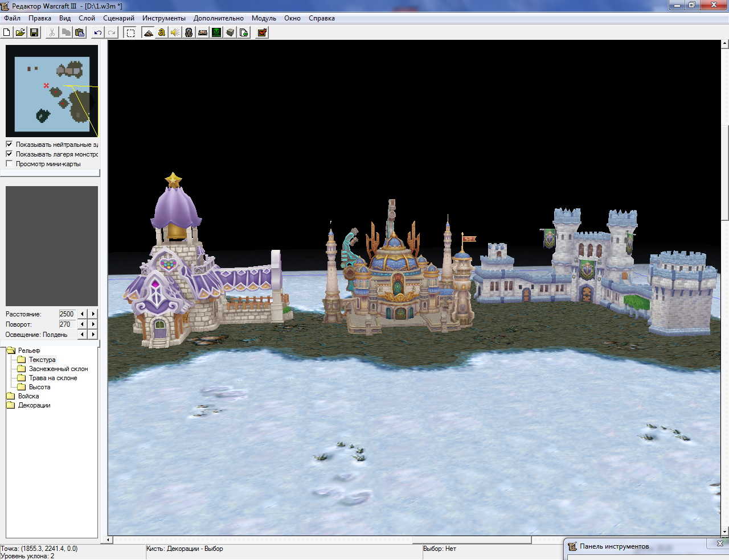The height and width of the screenshot is (560, 729).
Task: Select the Текстура tree item
Action: coord(42,360)
